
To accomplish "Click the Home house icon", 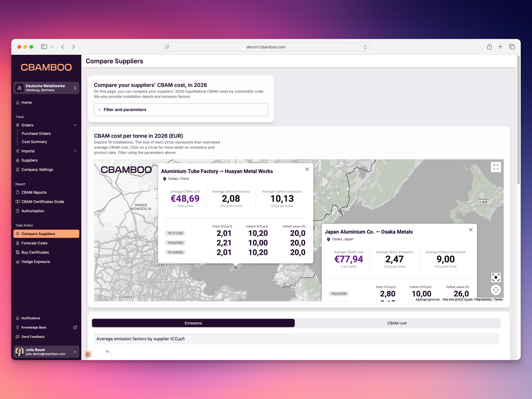I will tap(18, 102).
